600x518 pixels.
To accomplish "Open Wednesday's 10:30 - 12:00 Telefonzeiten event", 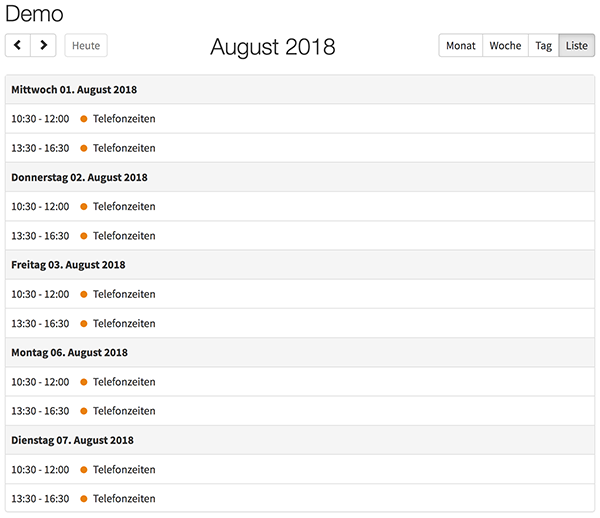I will pos(300,119).
